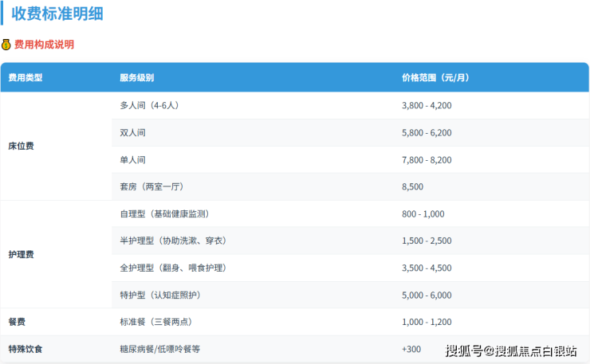Select the 护理费 category cell
The width and height of the screenshot is (590, 364).
21,254
